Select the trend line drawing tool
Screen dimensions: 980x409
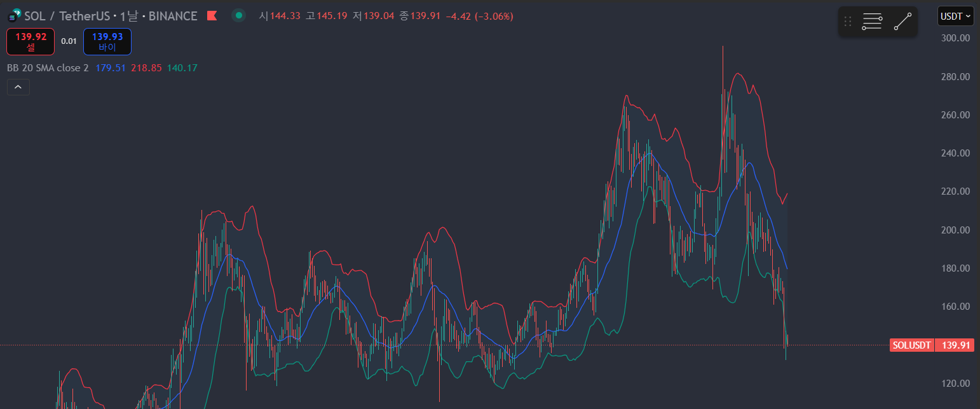coord(902,22)
